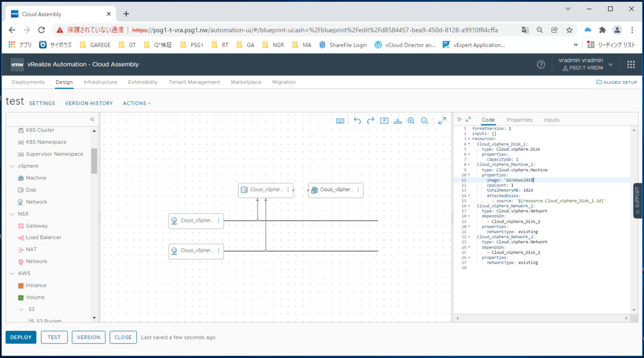Show more bookmarks chevron
Screen dimensions: 644x358
point(576,45)
